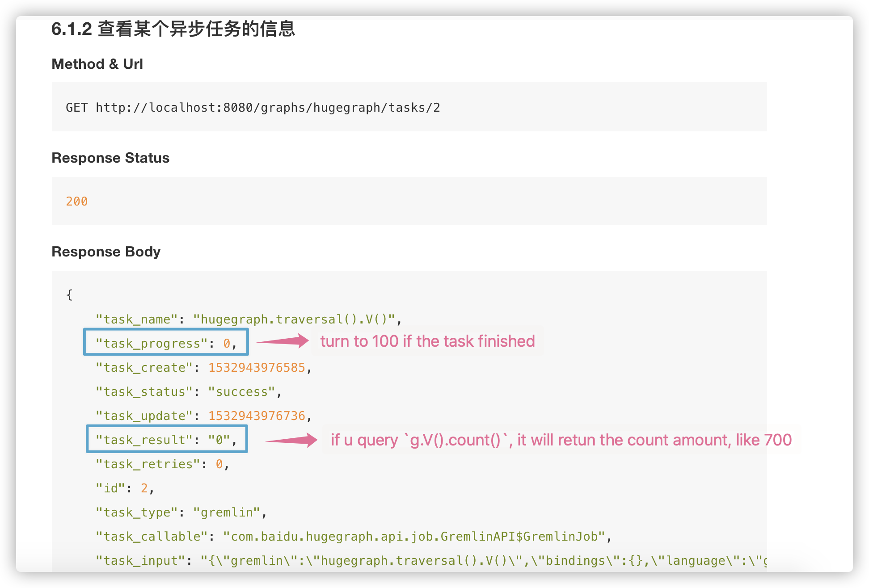Click the heading 6.1.2 查看某个异步任务的信息

click(x=174, y=29)
